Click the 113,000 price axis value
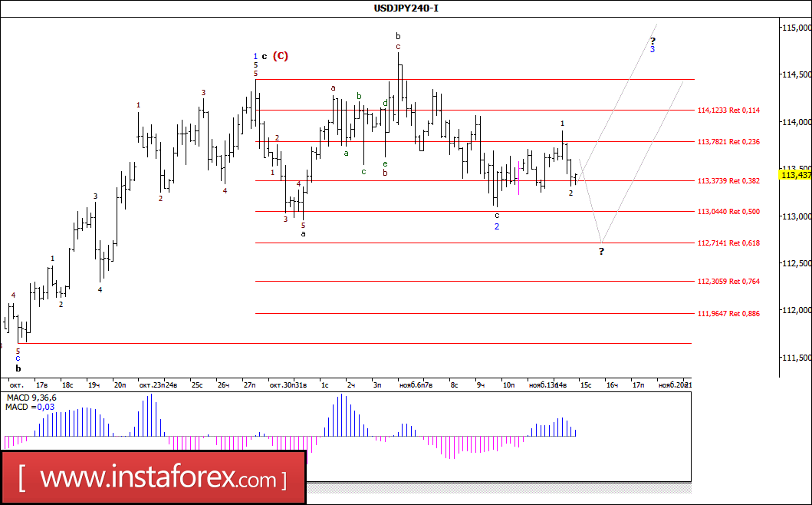Screen dimensions: 812x505 coord(797,216)
